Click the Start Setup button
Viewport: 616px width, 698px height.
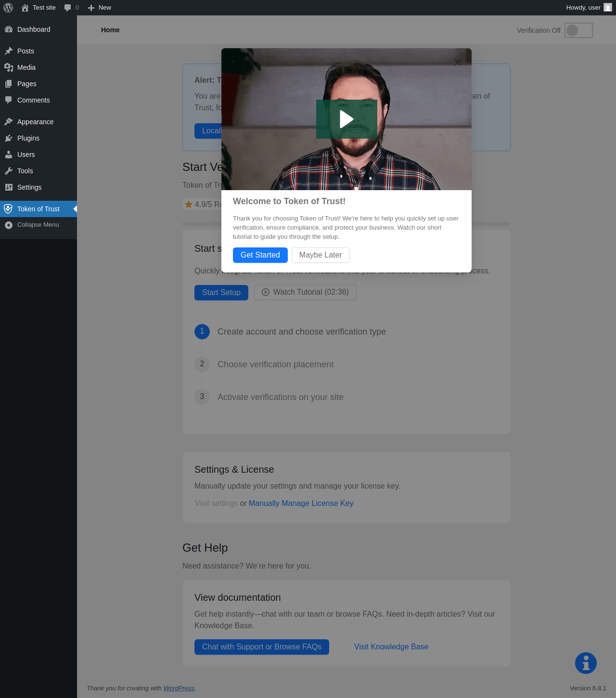coord(221,293)
